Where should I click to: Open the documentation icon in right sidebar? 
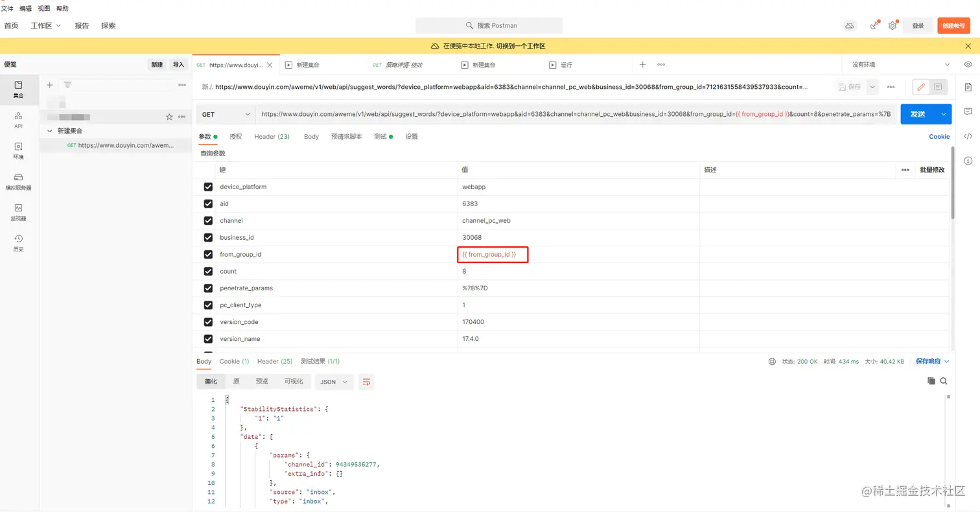coord(968,87)
